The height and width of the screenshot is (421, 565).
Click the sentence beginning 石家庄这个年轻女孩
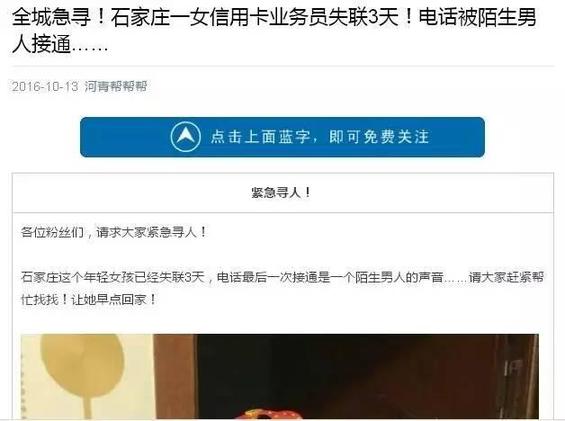282,288
